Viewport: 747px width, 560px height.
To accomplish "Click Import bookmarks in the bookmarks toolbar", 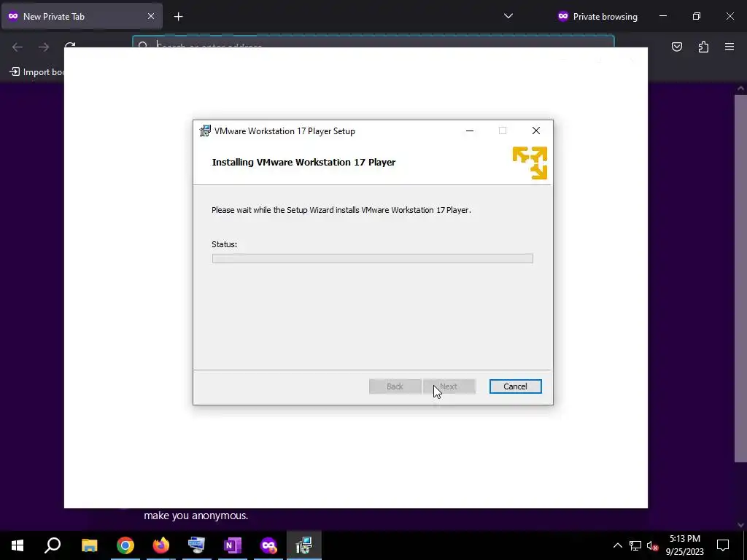I will coord(37,72).
